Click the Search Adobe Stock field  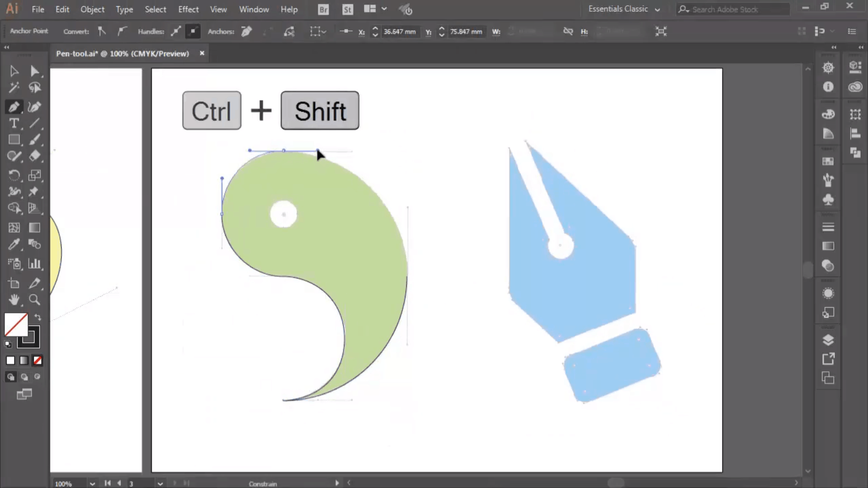[x=733, y=9]
